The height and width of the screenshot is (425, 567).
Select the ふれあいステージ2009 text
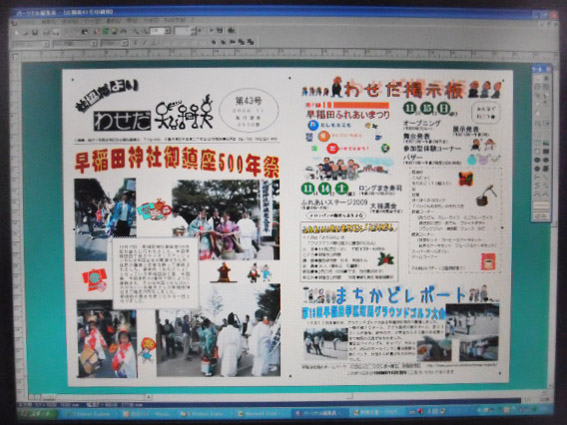tap(334, 202)
